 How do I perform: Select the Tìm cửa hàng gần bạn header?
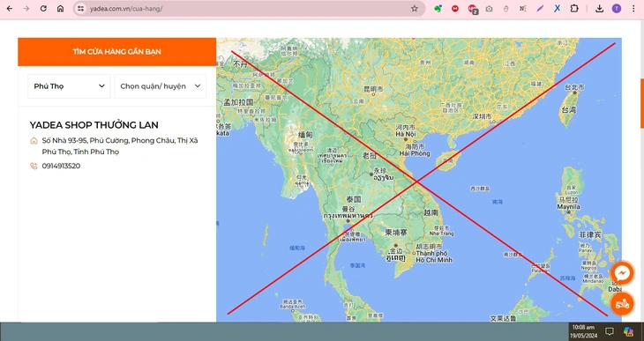point(117,52)
